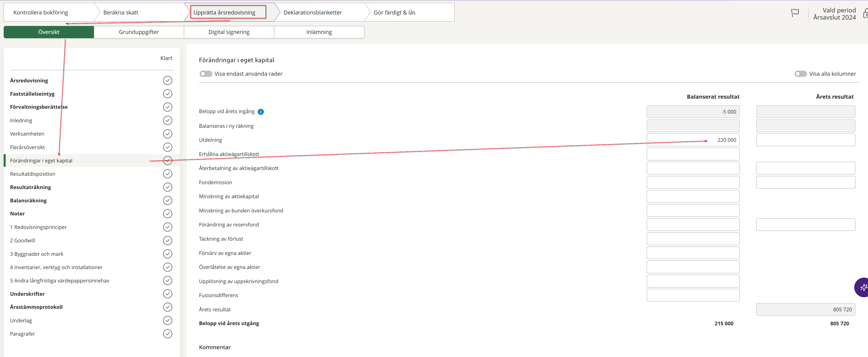Open Underskrifter section
This screenshot has height=357, width=868.
pyautogui.click(x=27, y=294)
